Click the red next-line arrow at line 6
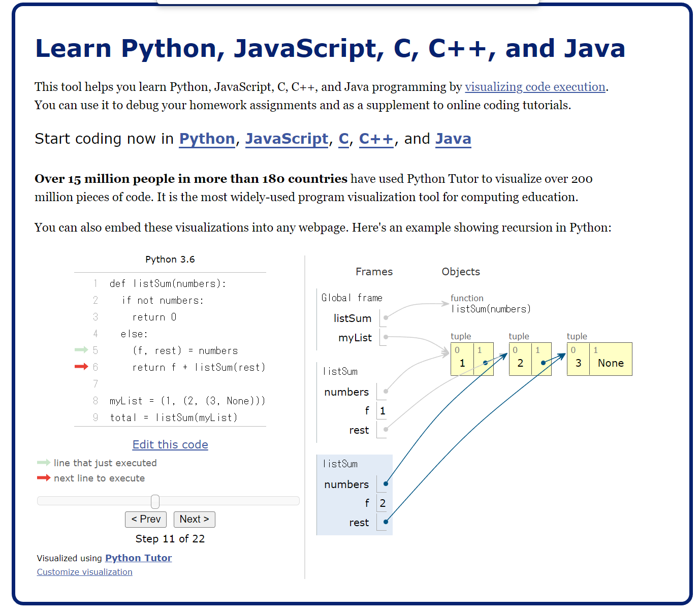 click(81, 367)
